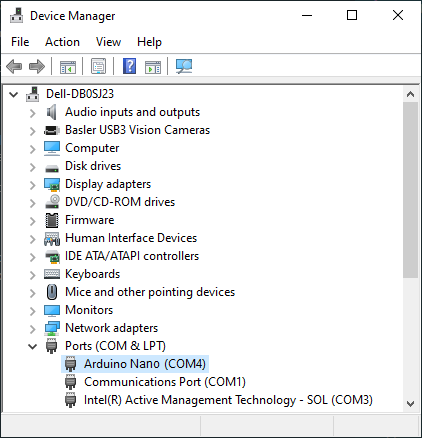Click the Ports (COM & LPT) plug icon
The height and width of the screenshot is (438, 422).
[51, 346]
